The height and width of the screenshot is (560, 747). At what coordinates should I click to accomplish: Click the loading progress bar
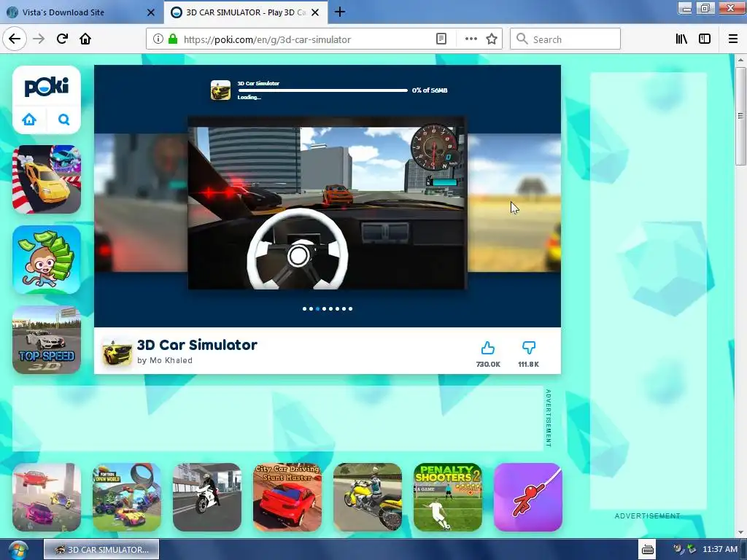(x=323, y=90)
